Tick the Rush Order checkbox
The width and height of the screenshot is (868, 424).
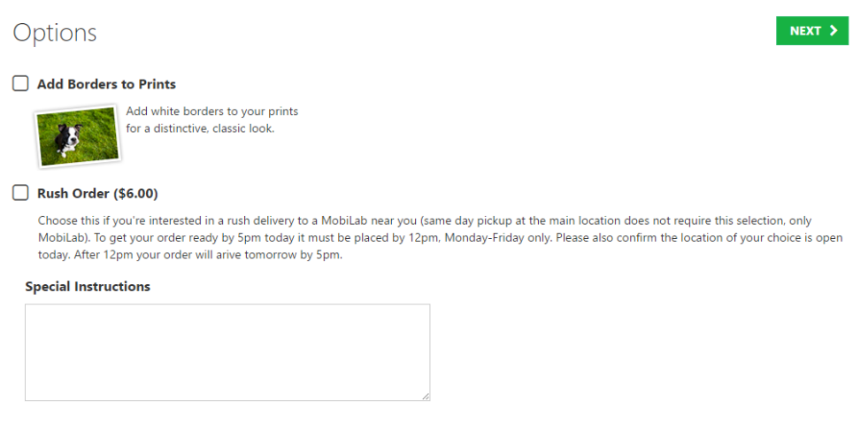point(20,193)
